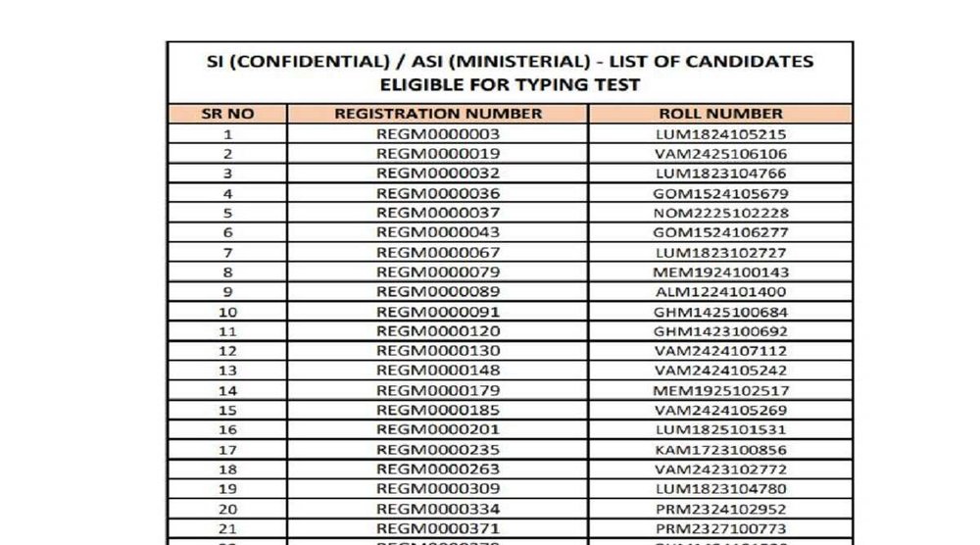Image resolution: width=980 pixels, height=545 pixels.
Task: Click registration cell REGM0000019
Action: tap(438, 154)
